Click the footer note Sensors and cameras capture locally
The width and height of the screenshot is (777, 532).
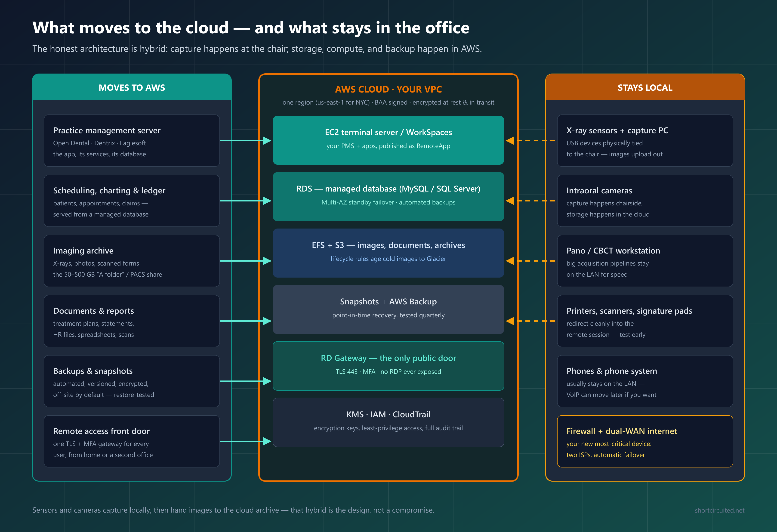233,510
